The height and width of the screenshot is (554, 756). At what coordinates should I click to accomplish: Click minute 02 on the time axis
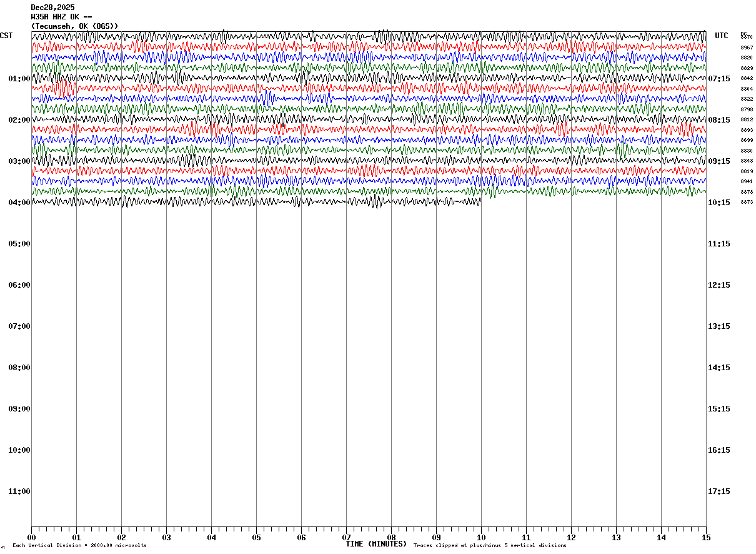[121, 537]
